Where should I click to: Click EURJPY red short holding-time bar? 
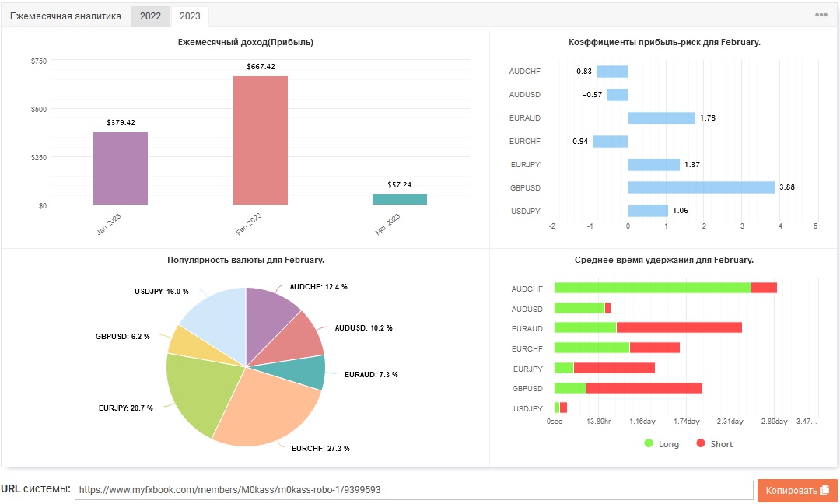[614, 368]
